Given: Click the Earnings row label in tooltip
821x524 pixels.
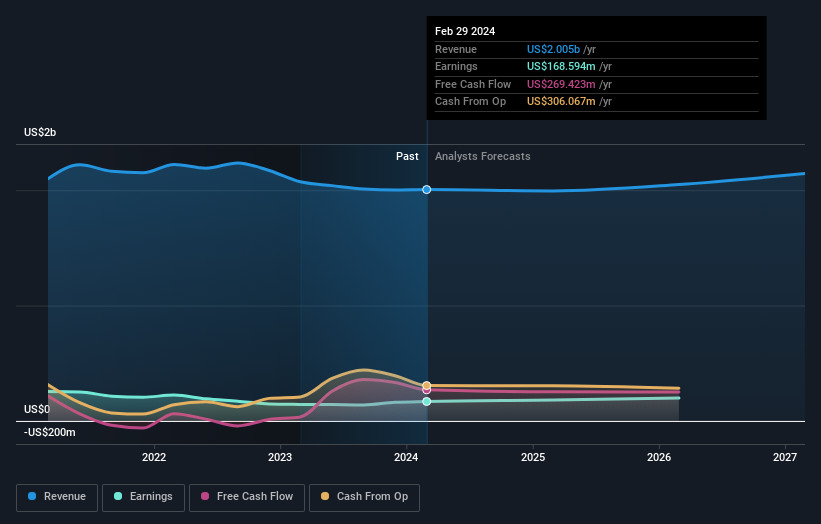Looking at the screenshot, I should [456, 66].
